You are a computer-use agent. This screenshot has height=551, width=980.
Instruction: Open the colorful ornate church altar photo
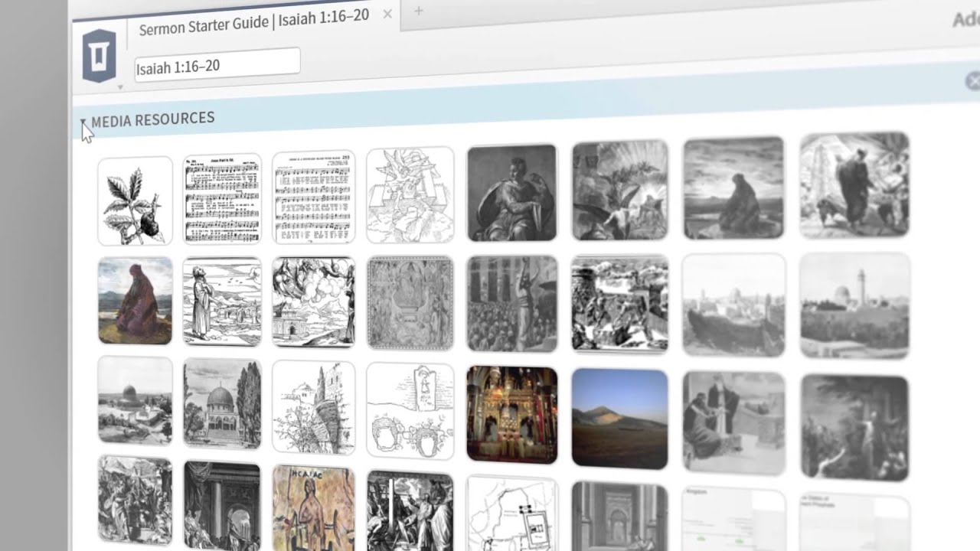511,414
